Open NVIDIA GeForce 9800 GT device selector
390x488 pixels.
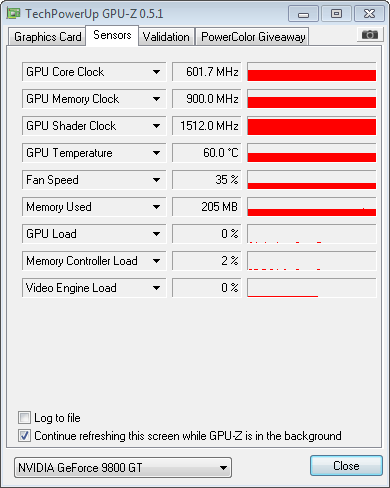point(123,467)
